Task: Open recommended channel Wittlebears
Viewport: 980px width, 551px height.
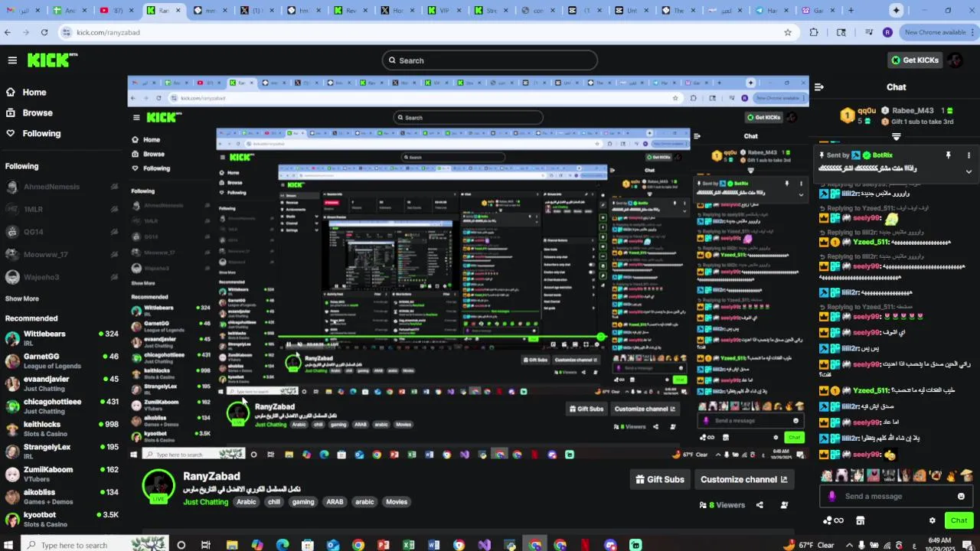Action: (60, 338)
